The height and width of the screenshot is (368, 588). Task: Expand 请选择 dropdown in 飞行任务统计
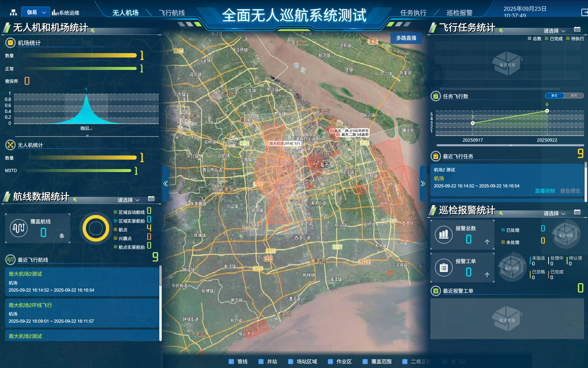[x=554, y=31]
